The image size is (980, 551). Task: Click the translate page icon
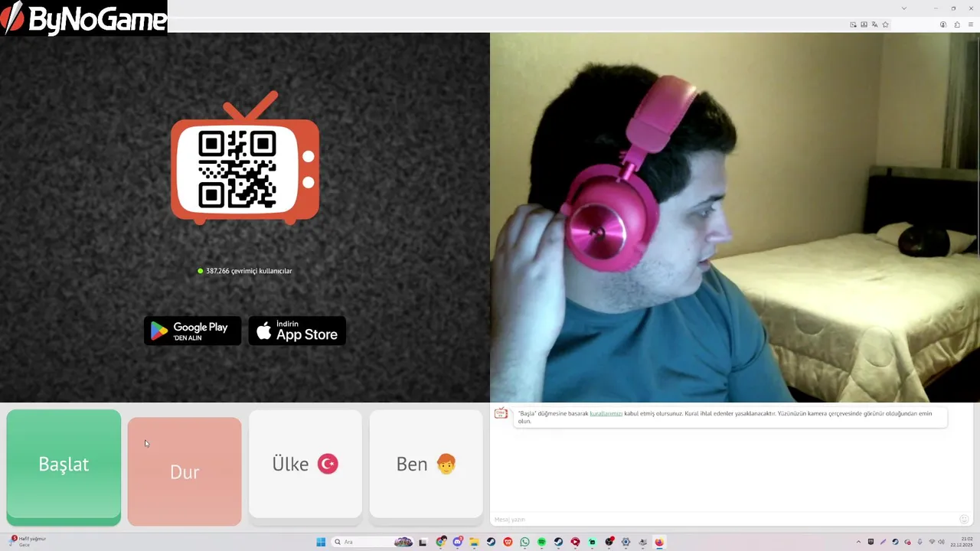click(x=874, y=24)
